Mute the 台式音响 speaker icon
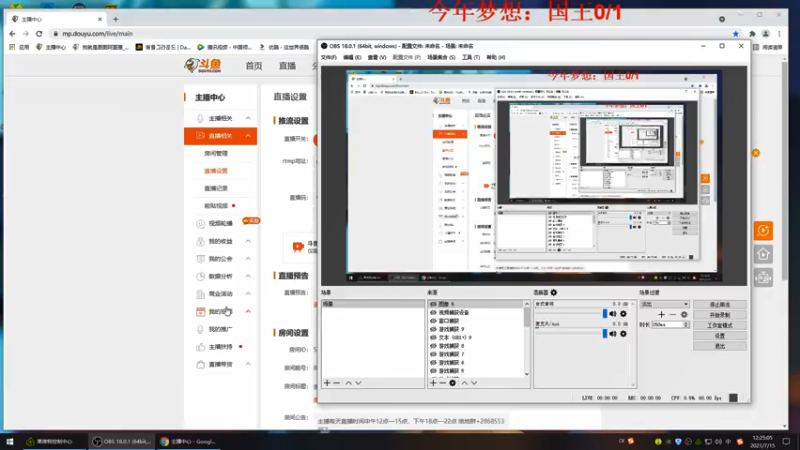 [613, 314]
